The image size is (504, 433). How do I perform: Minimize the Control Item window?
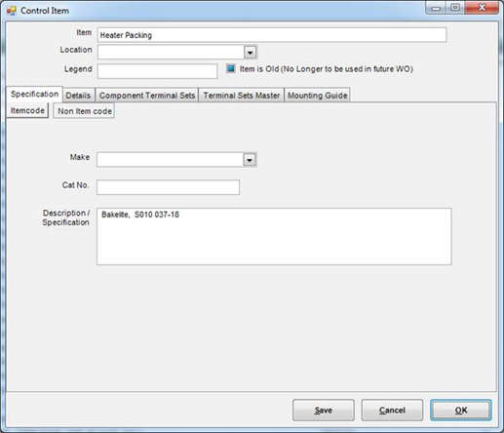(x=436, y=8)
